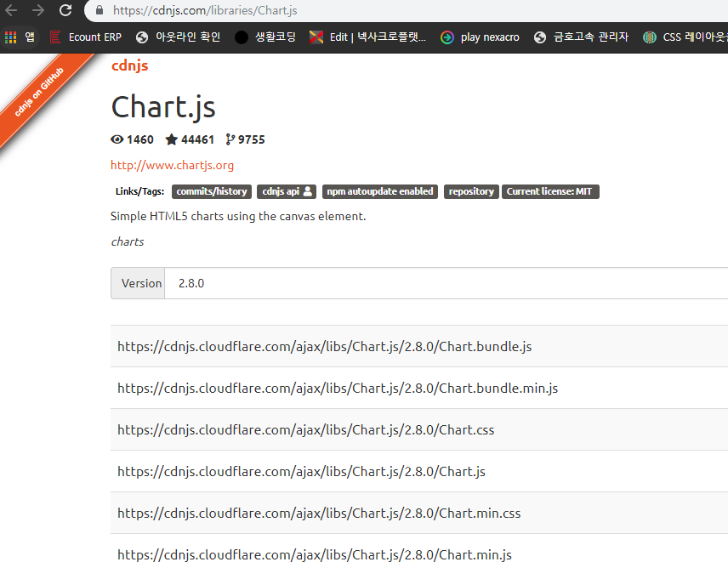Open the repository tag
Screen dimensions: 728x579
tap(471, 192)
